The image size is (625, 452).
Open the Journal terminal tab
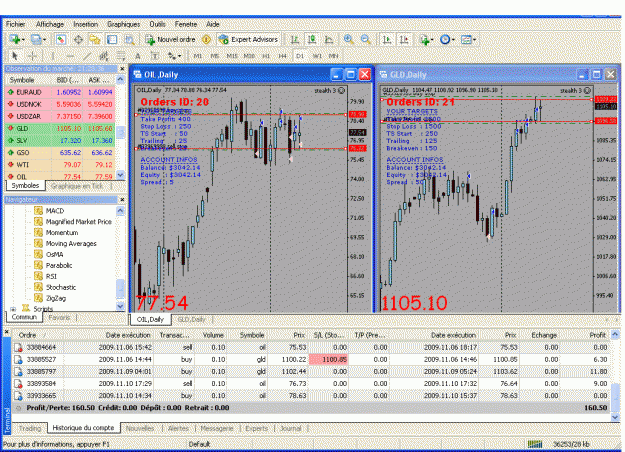[x=291, y=428]
